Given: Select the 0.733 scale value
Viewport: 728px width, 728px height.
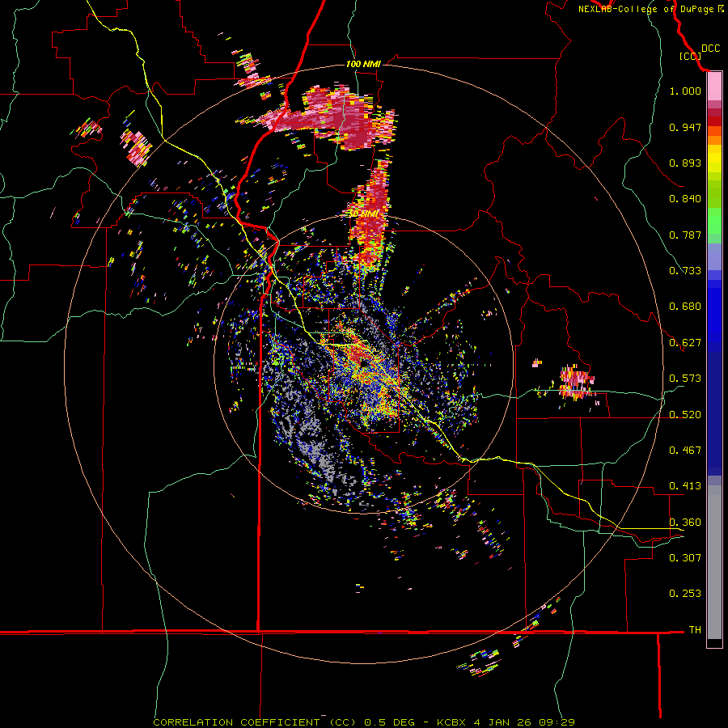Looking at the screenshot, I should (x=685, y=271).
